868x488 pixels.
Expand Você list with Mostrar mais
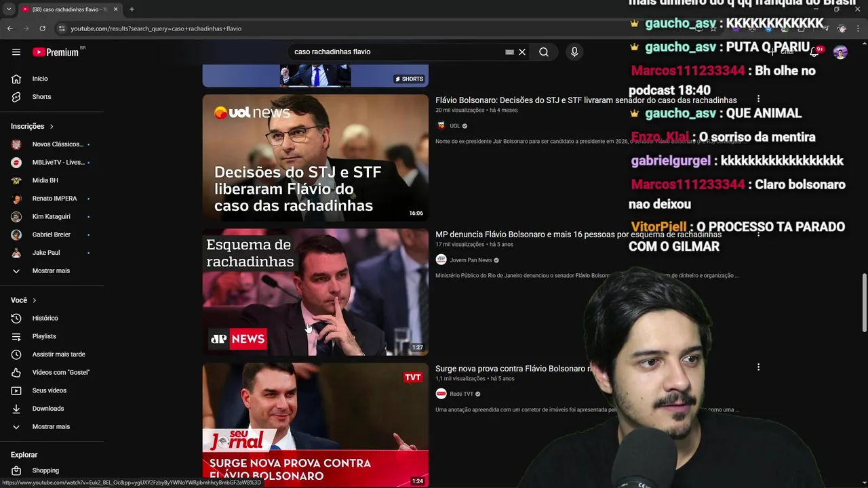pos(52,426)
